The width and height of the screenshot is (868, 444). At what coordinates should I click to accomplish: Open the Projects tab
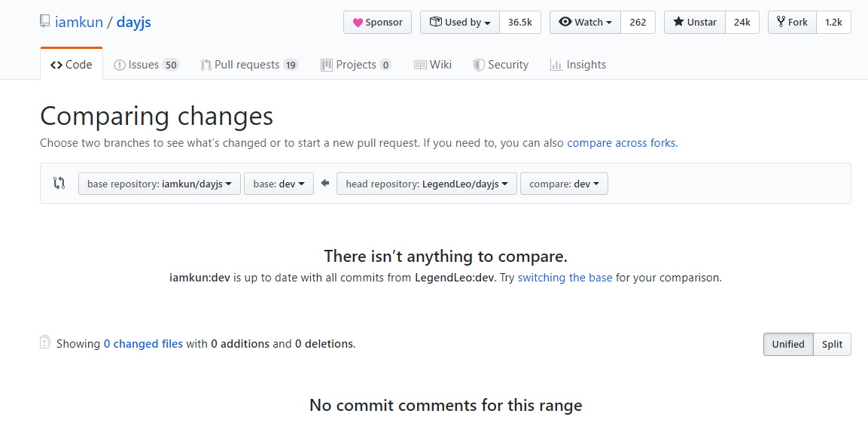356,65
